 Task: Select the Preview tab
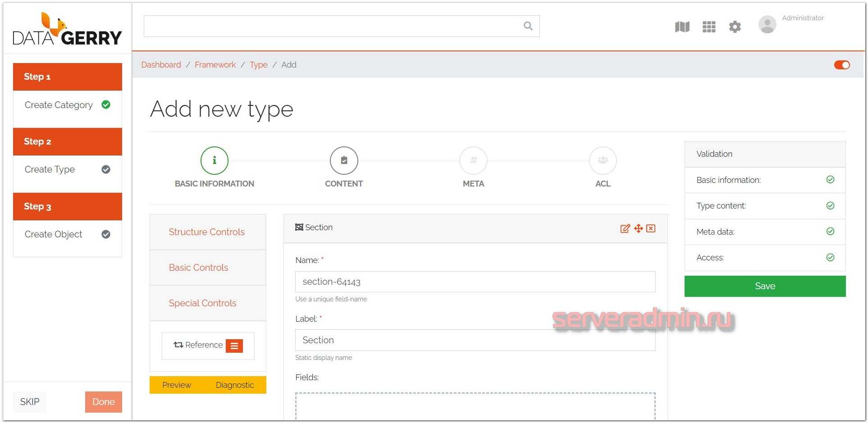tap(177, 385)
